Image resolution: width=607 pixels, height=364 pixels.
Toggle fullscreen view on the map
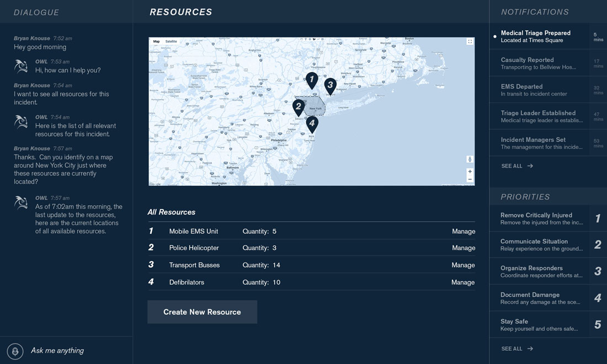[x=470, y=42]
